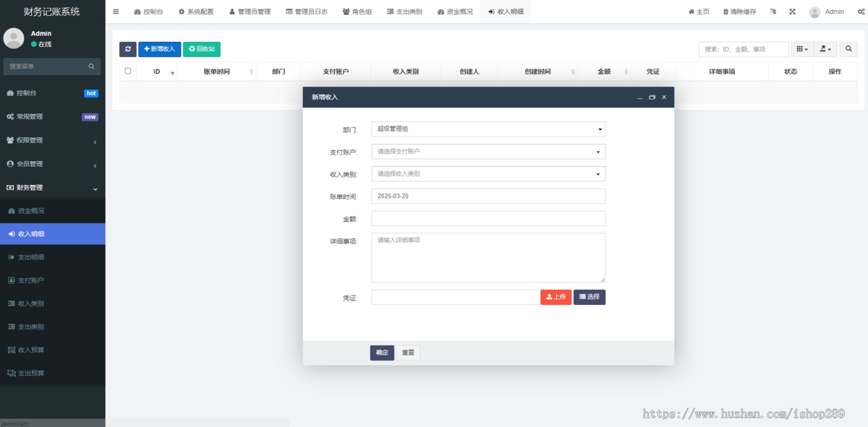This screenshot has width=868, height=427.
Task: Sort by 创建时间 column
Action: tap(537, 72)
